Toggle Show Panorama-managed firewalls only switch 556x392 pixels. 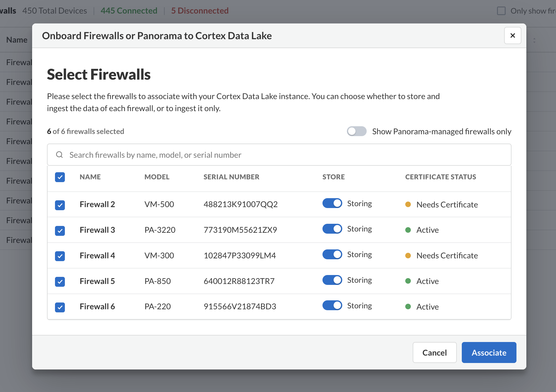[356, 131]
